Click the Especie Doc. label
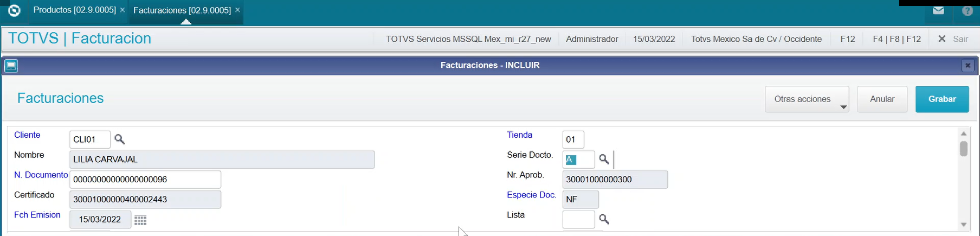 click(x=531, y=195)
